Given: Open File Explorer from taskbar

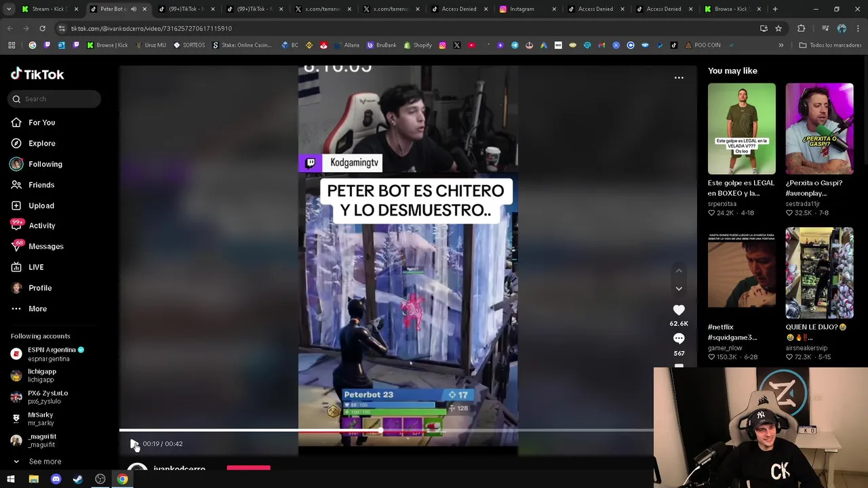Looking at the screenshot, I should (x=33, y=480).
